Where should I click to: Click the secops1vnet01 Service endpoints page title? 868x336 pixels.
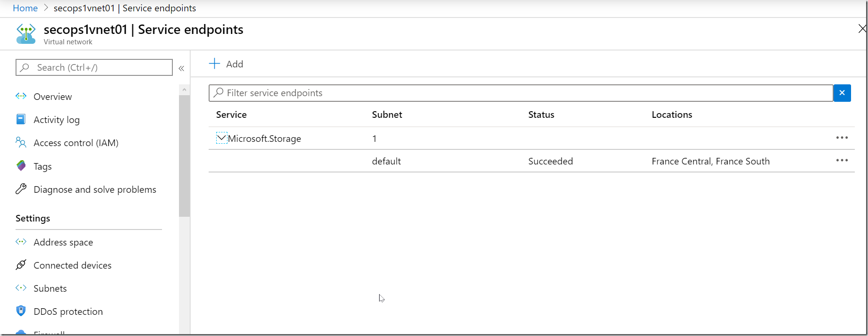point(144,29)
